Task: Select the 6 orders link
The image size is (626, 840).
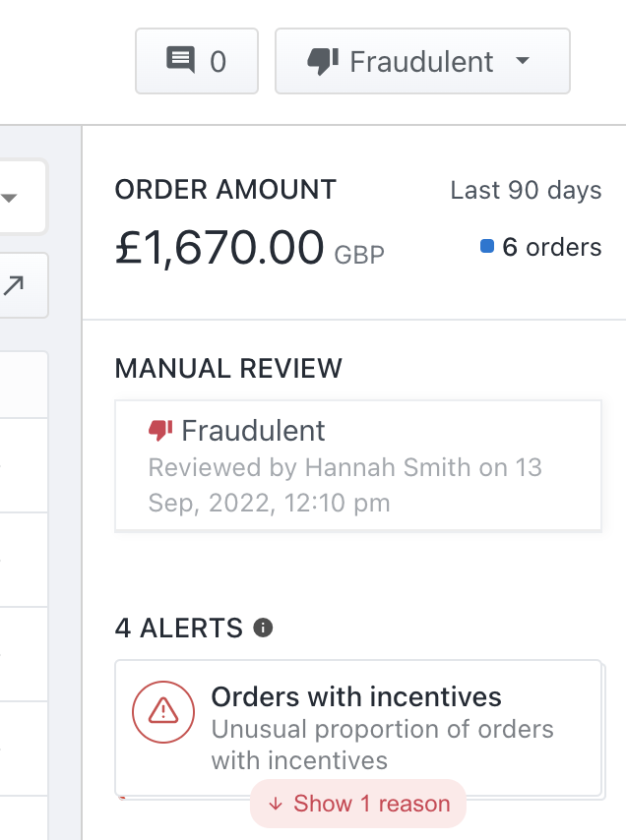Action: tap(551, 247)
